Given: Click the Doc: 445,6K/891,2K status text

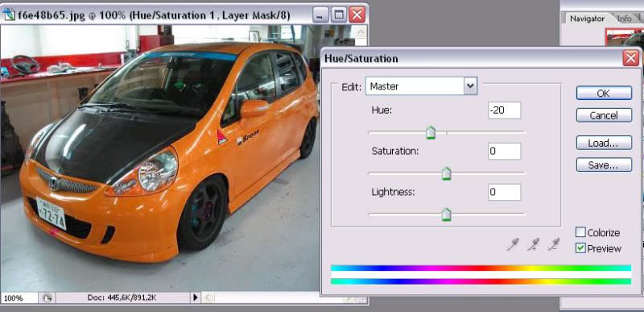Looking at the screenshot, I should click(122, 297).
